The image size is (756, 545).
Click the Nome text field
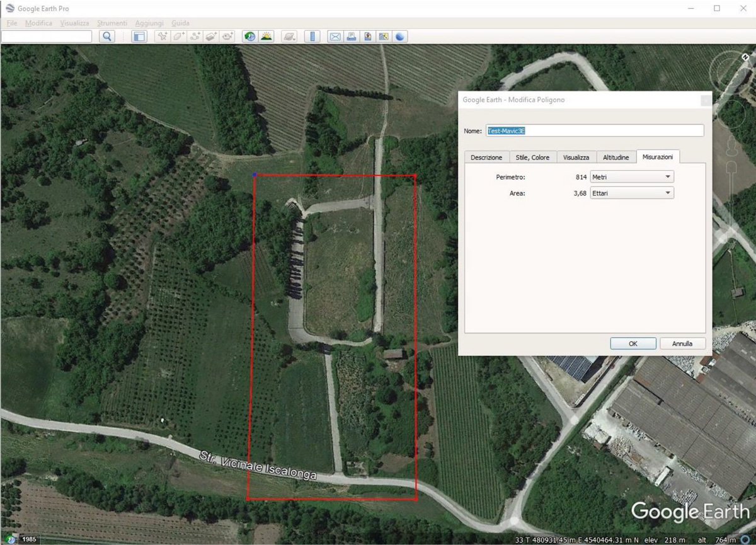[594, 130]
